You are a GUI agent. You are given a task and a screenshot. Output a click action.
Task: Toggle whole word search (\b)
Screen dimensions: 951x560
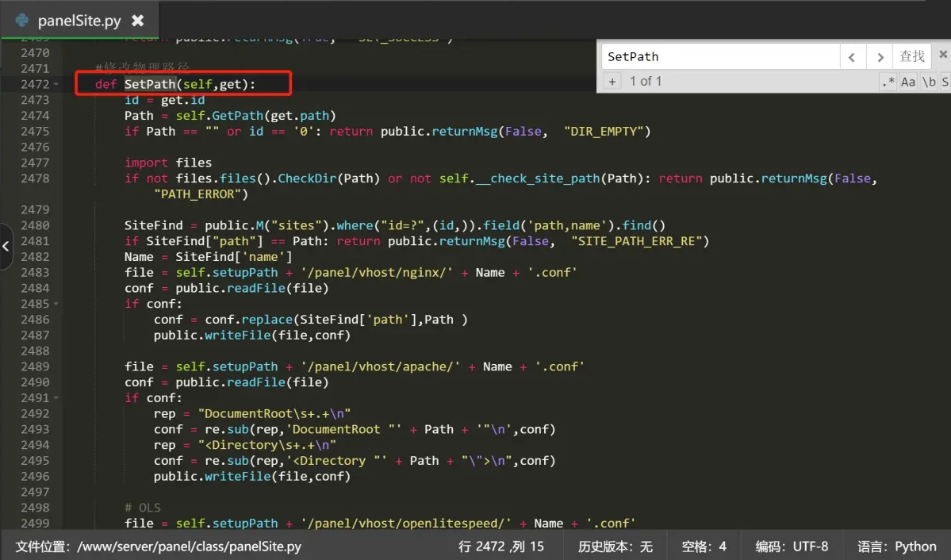pos(928,81)
